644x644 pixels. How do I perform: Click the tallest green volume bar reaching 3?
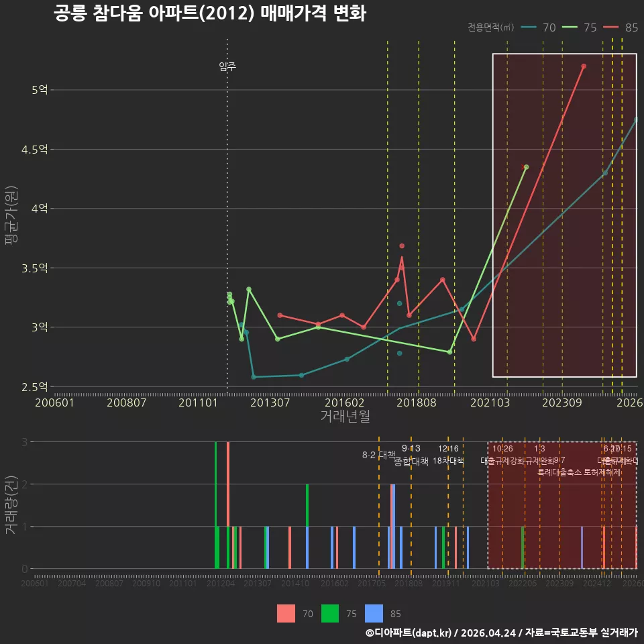coord(215,505)
